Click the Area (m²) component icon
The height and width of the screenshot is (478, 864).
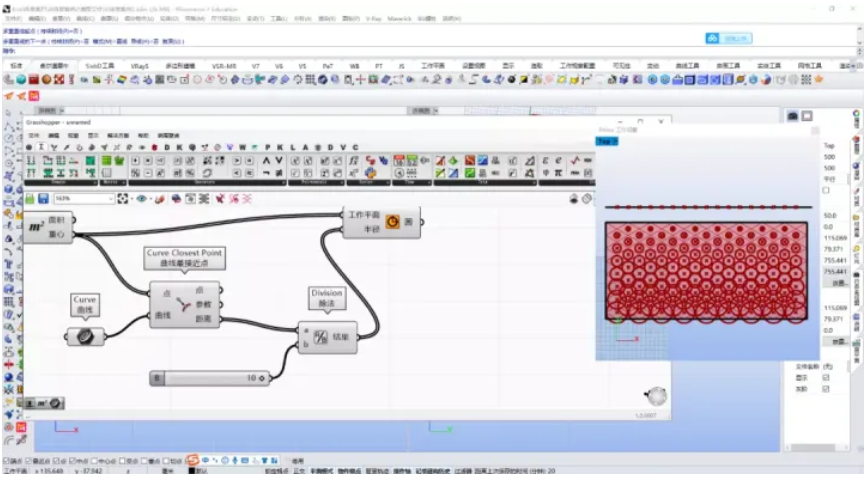(36, 226)
